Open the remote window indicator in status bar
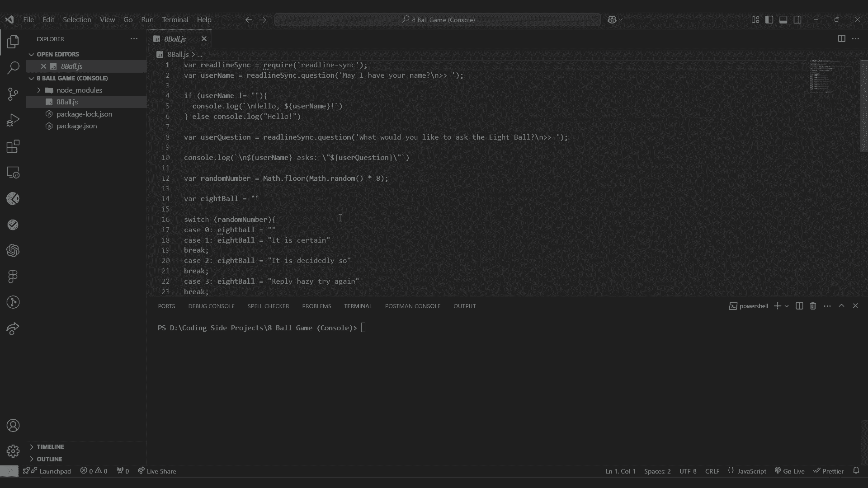 (9, 471)
